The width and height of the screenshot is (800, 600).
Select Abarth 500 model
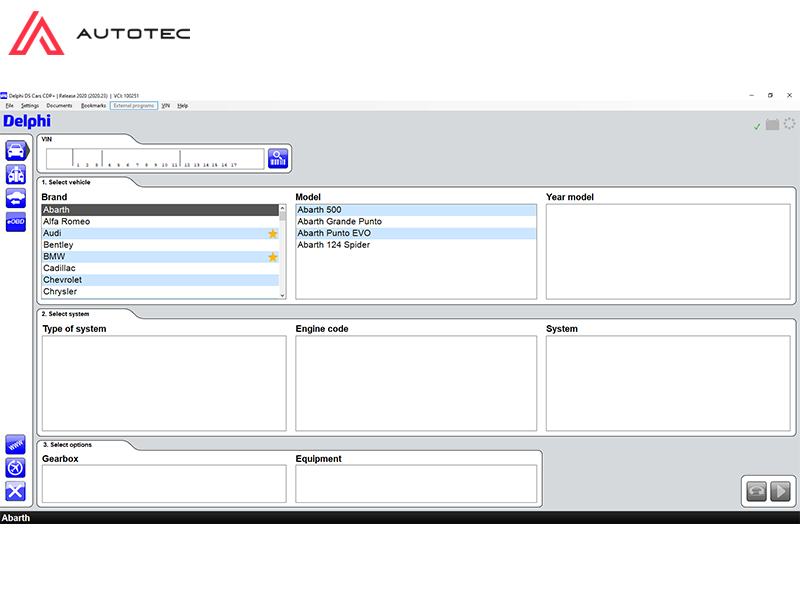click(x=416, y=210)
